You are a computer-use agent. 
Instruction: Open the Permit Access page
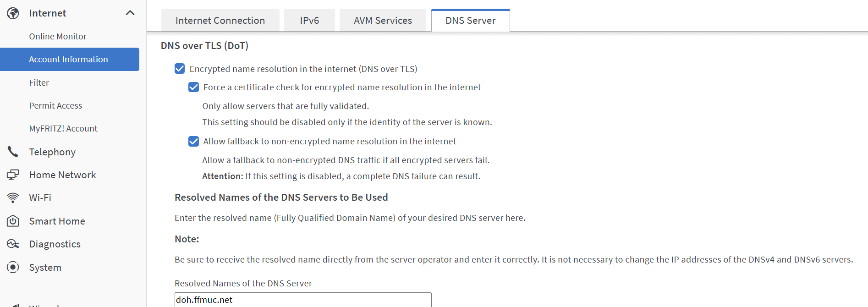[x=55, y=105]
